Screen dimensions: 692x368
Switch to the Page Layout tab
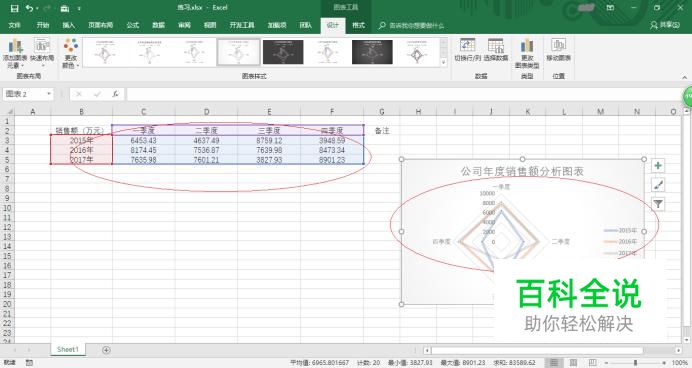(x=101, y=25)
